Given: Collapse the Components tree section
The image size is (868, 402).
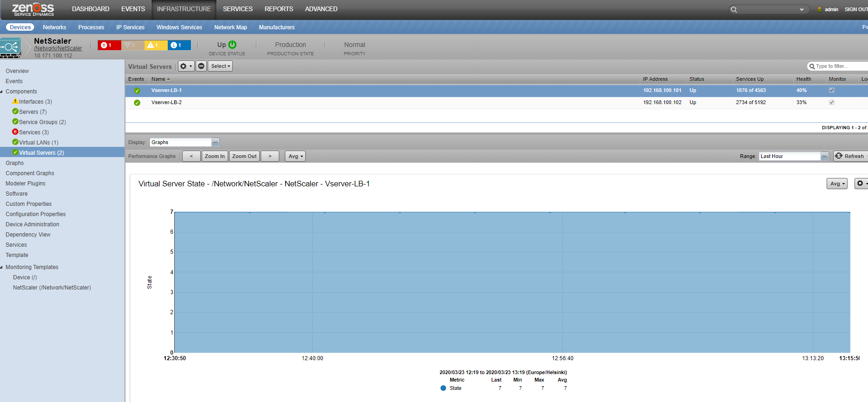Looking at the screenshot, I should [x=2, y=92].
